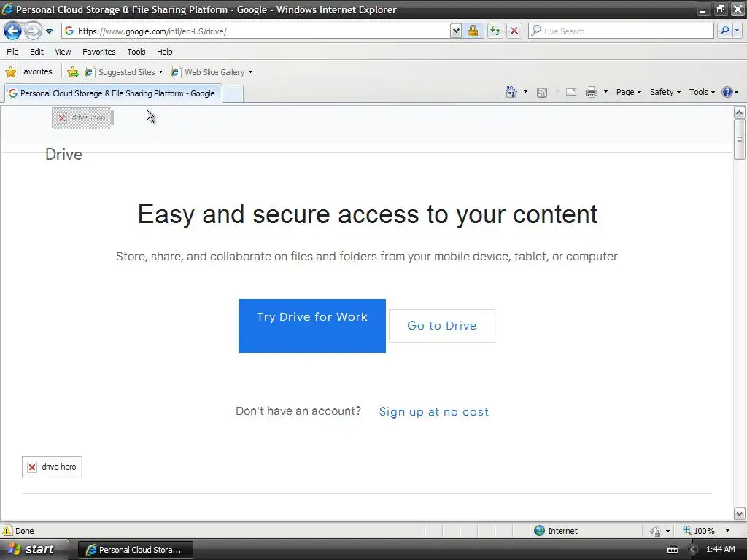Expand the Home button dropdown arrow
Image resolution: width=747 pixels, height=560 pixels.
[525, 92]
